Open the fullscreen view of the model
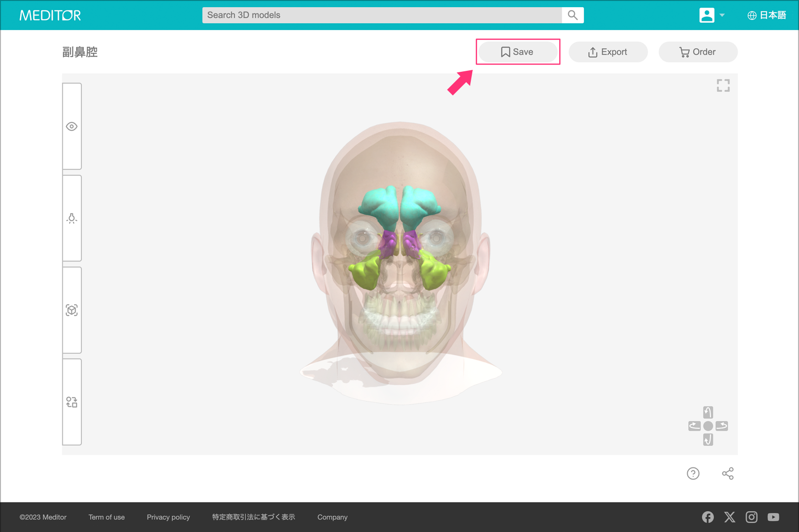The height and width of the screenshot is (532, 799). [x=723, y=86]
